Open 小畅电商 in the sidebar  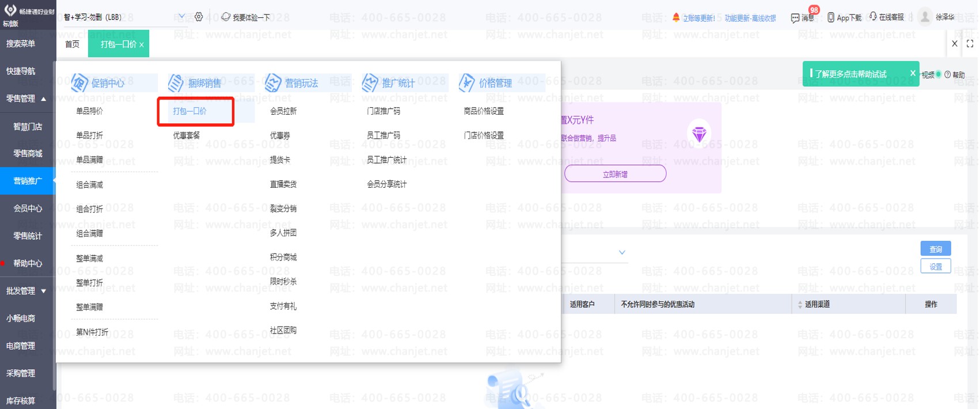coord(21,319)
